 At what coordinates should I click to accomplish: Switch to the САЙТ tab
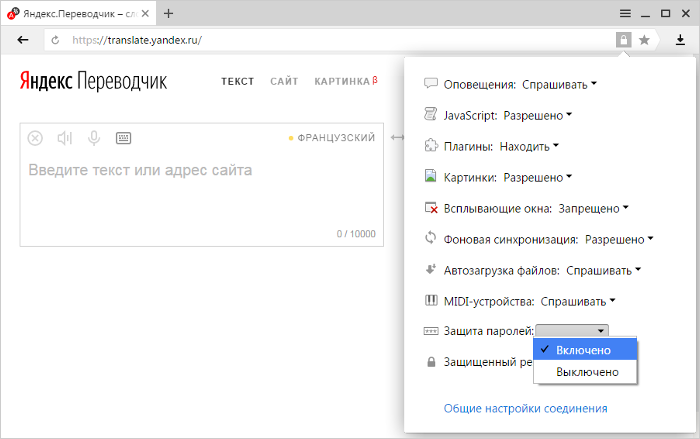point(284,81)
